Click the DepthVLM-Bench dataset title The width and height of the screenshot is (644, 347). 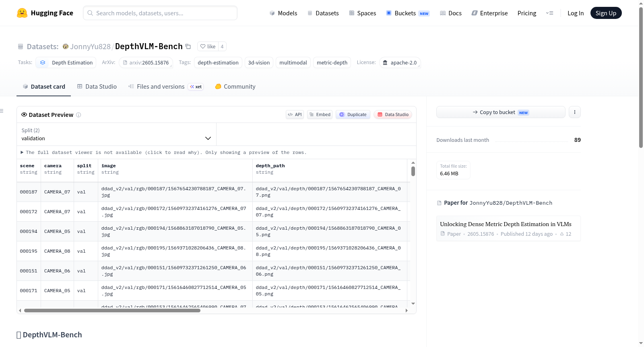click(149, 46)
